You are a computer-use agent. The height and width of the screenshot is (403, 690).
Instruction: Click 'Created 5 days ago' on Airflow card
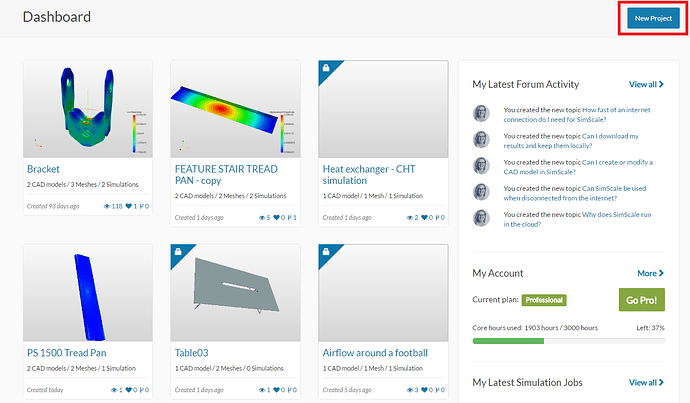(x=347, y=390)
